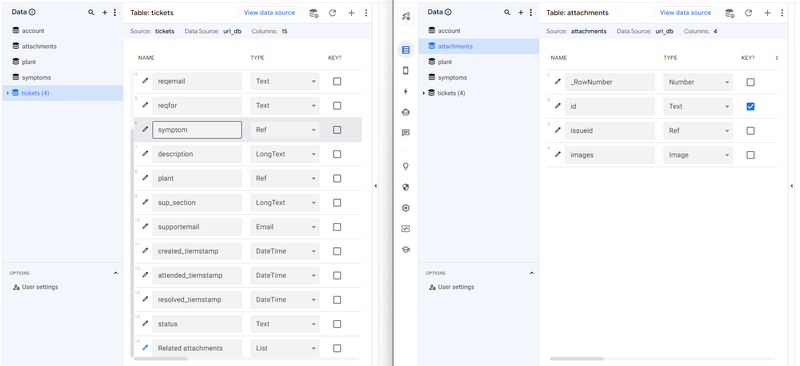Viewport: 800px width, 366px height.
Task: Toggle key checkbox for symptom column
Action: 337,130
